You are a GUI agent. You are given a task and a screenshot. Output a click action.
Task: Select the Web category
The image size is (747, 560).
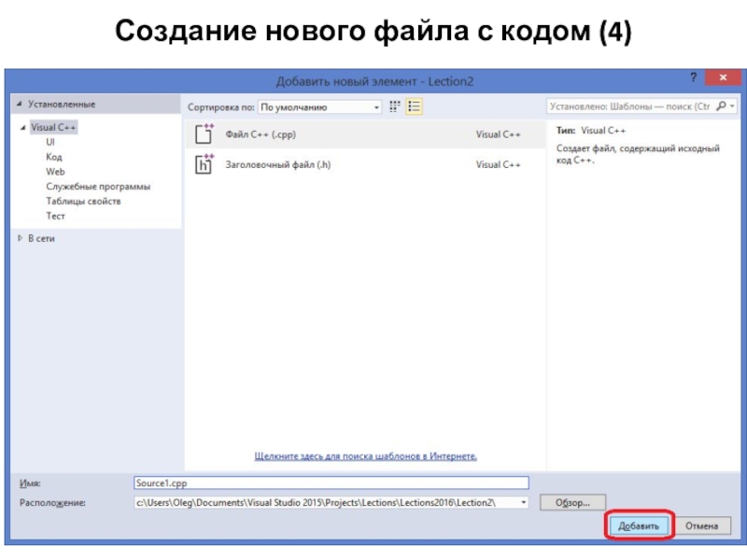click(x=55, y=172)
